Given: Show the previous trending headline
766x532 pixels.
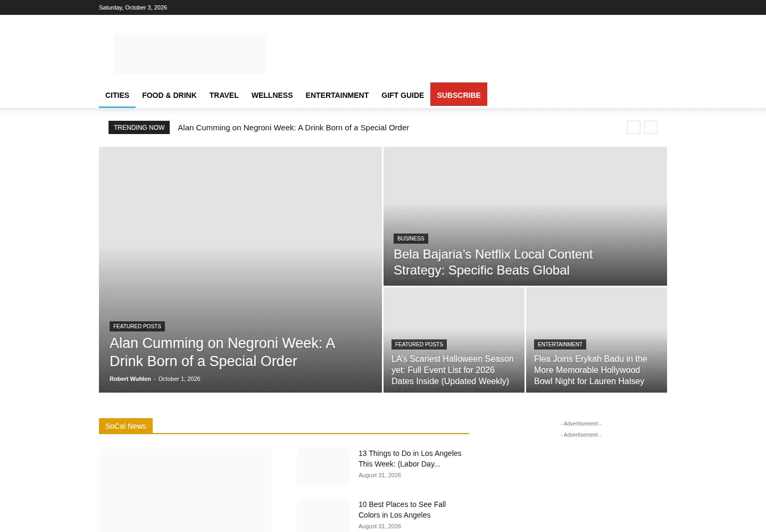Looking at the screenshot, I should 634,127.
